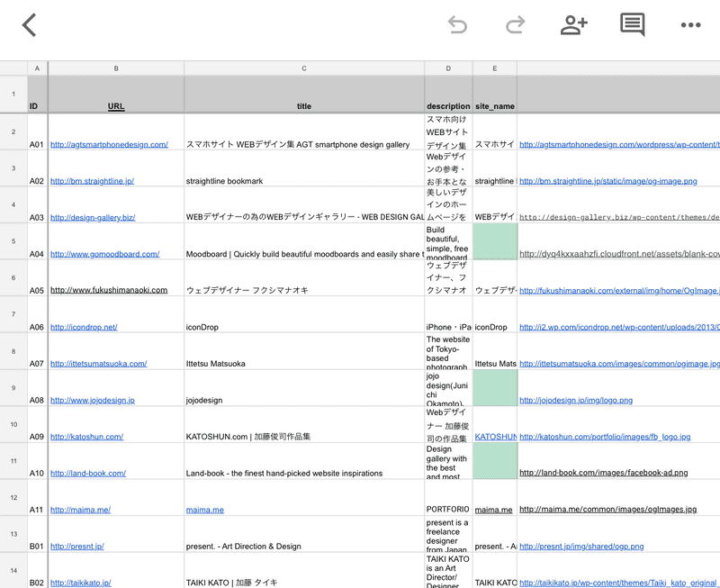Click the title header cell
720x588 pixels.
304,95
